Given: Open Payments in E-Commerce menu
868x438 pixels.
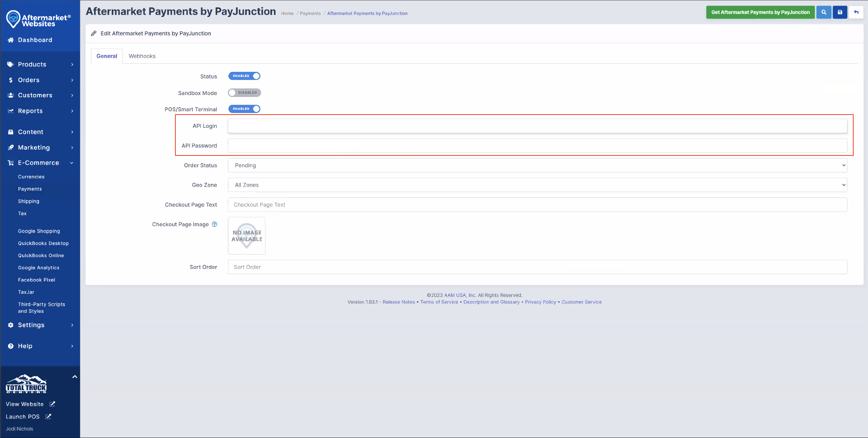Looking at the screenshot, I should pyautogui.click(x=30, y=189).
